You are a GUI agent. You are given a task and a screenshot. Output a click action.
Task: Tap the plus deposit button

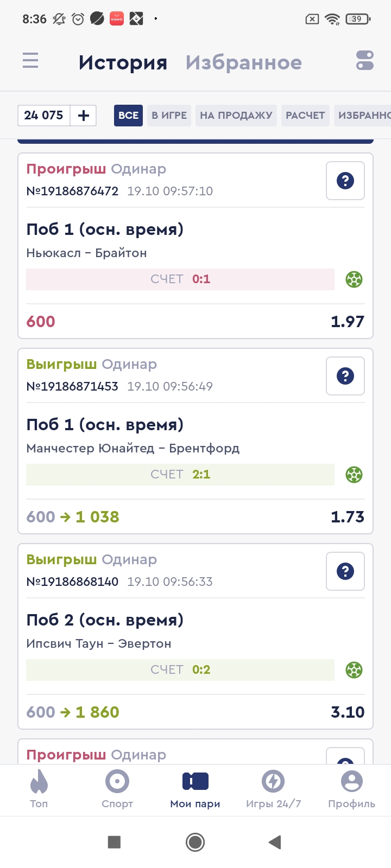coord(84,116)
